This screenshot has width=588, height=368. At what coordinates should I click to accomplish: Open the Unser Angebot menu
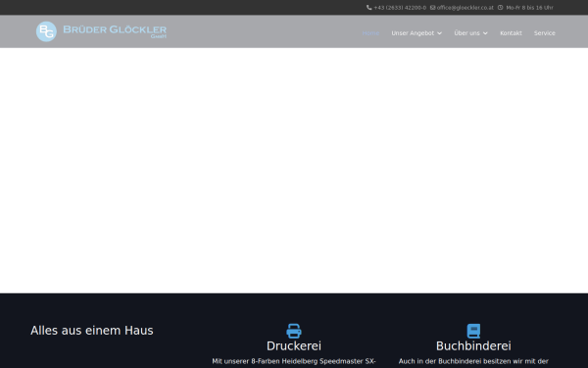413,33
